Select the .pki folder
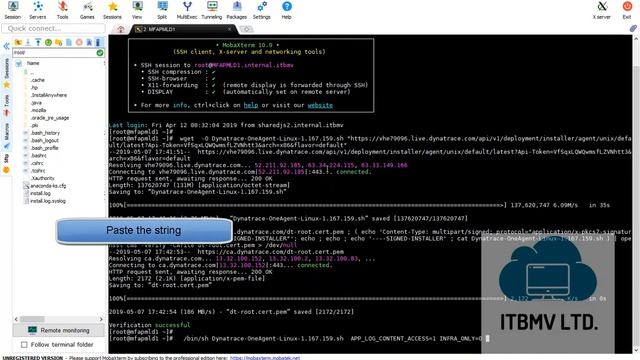 (x=35, y=125)
